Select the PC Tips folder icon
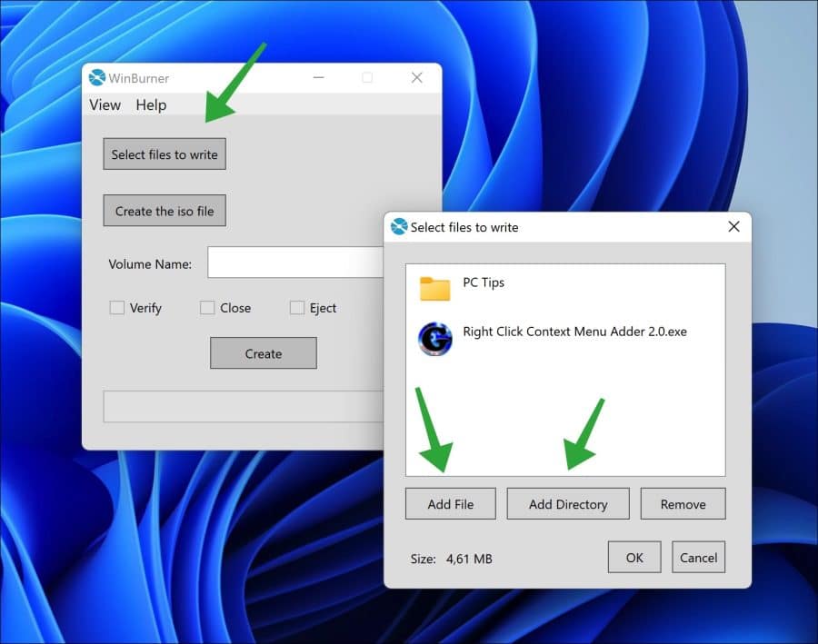Screen dimensions: 818x644 434,288
